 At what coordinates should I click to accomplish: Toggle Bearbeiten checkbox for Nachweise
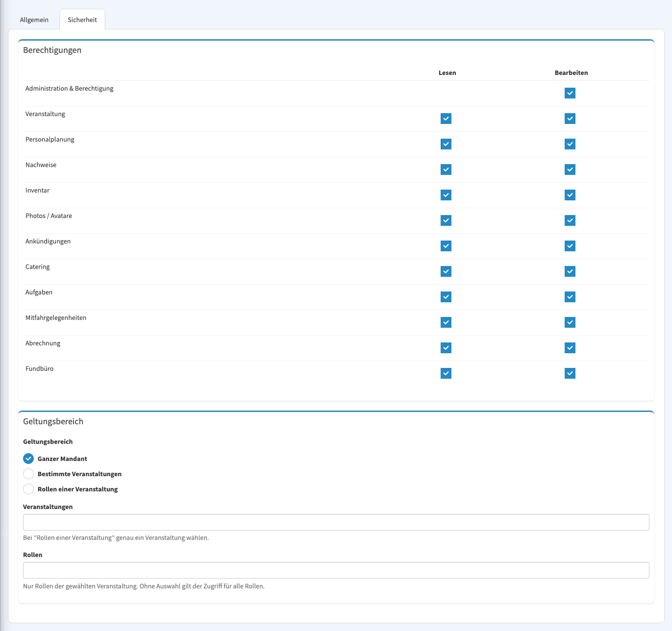click(x=570, y=170)
